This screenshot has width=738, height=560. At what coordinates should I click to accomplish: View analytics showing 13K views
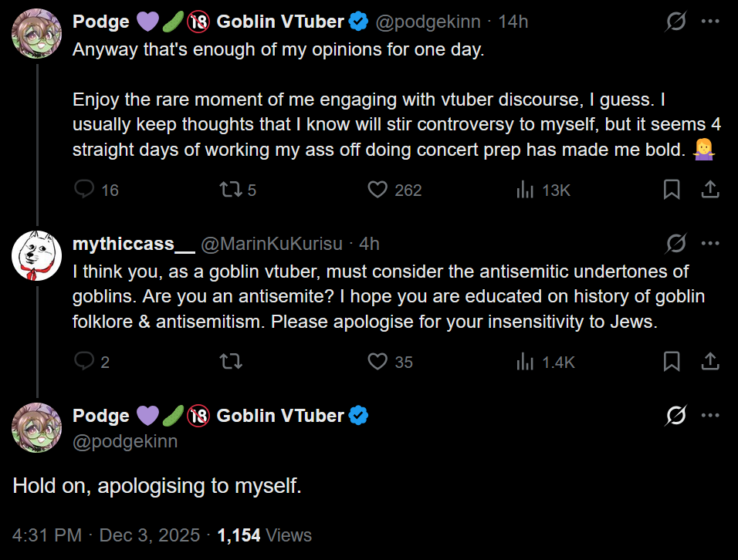[525, 189]
